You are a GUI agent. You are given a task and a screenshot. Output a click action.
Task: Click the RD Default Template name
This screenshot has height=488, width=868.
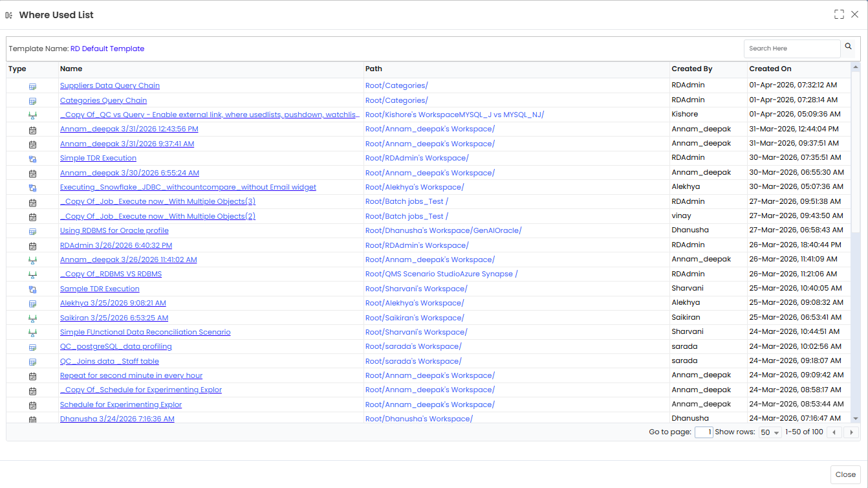107,49
